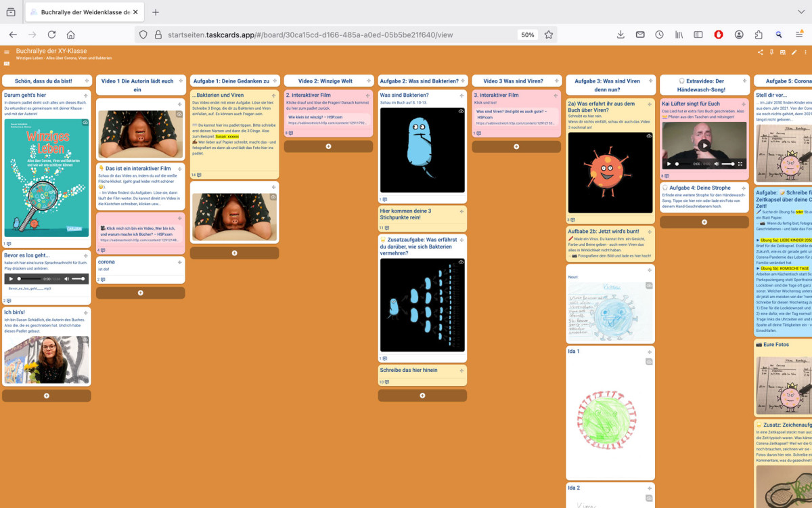Play the 'Bevor es los geht' audio message
This screenshot has width=812, height=508.
(x=12, y=279)
